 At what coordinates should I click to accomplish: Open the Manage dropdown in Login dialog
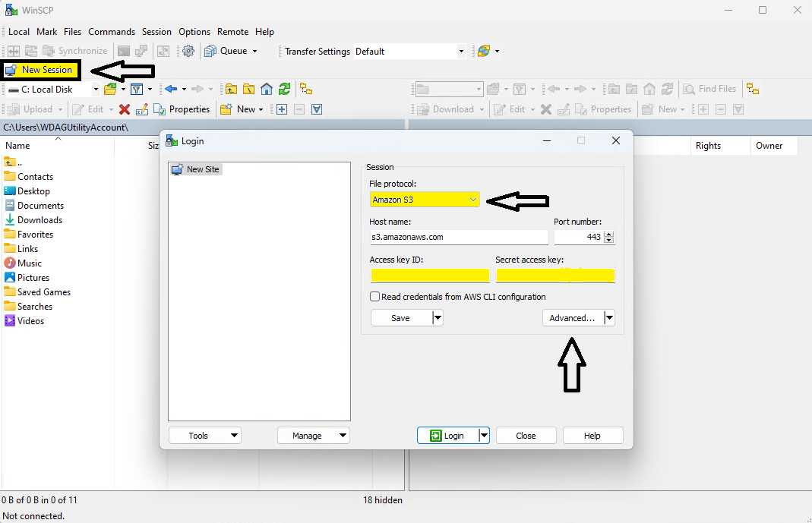313,436
